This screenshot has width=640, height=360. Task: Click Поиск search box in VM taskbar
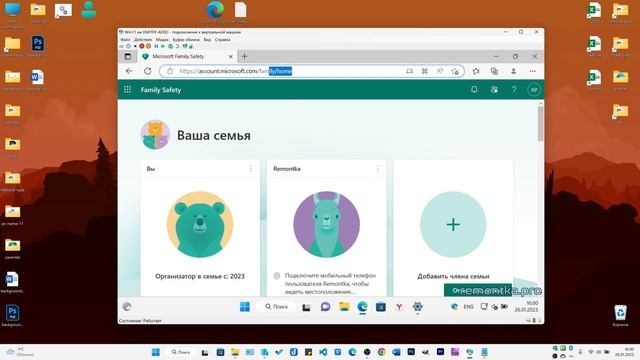coord(276,307)
